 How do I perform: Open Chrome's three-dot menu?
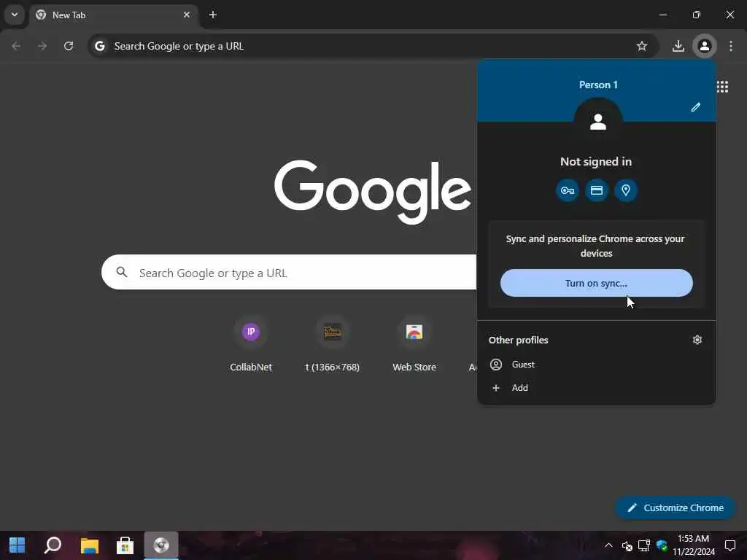(x=731, y=46)
